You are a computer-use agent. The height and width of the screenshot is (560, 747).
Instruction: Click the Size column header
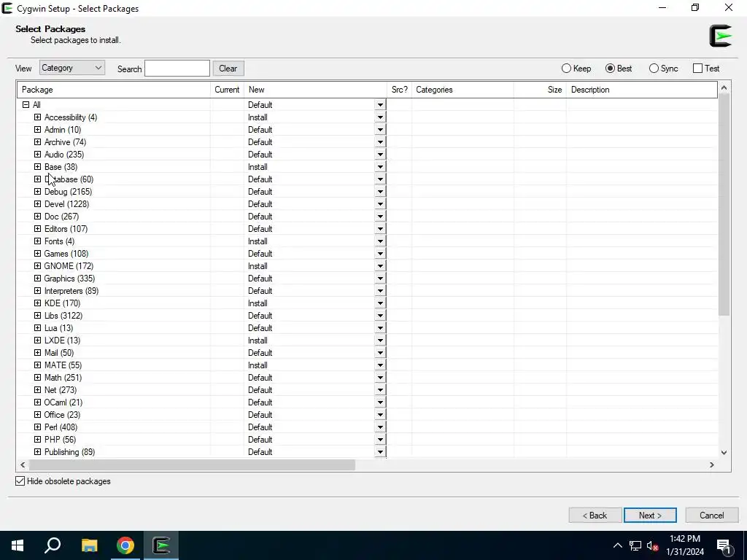[541, 90]
